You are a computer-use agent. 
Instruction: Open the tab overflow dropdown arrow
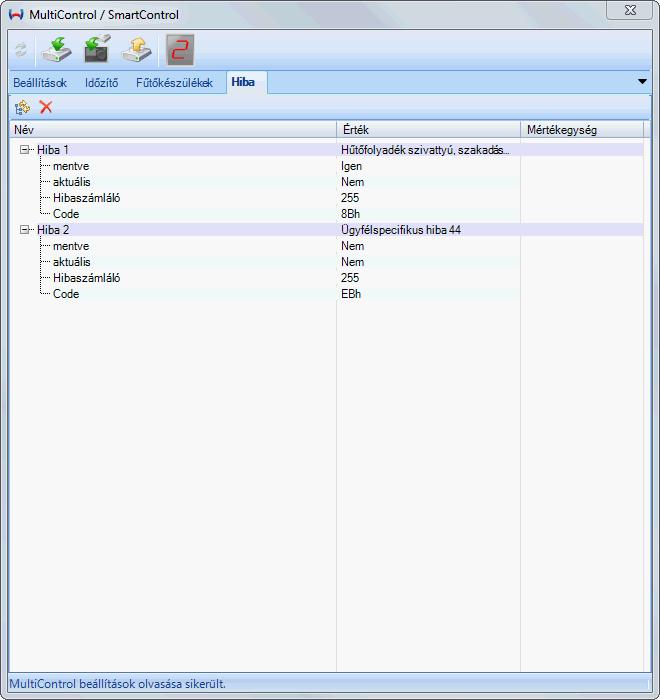(x=642, y=82)
